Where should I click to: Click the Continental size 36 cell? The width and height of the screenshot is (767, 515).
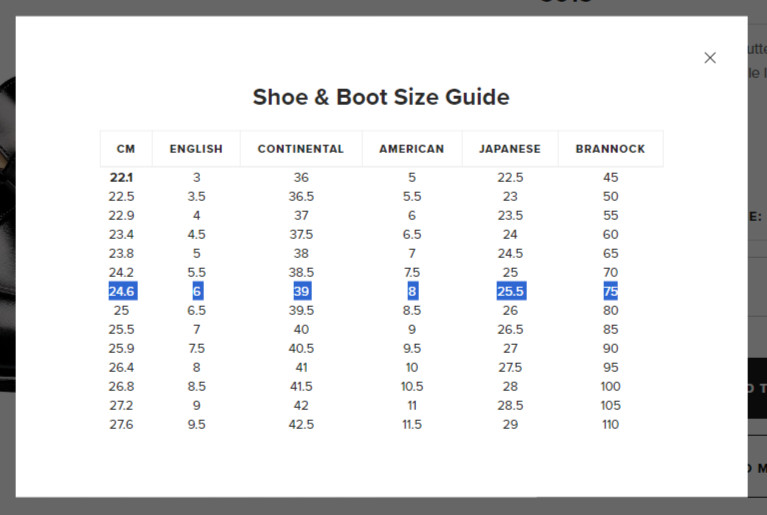[301, 177]
